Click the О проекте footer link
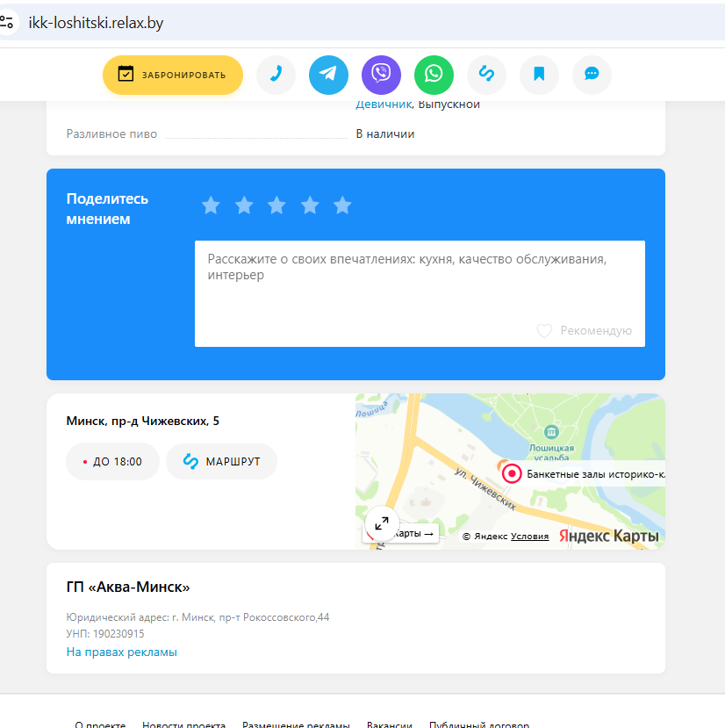The height and width of the screenshot is (728, 725). [x=100, y=724]
